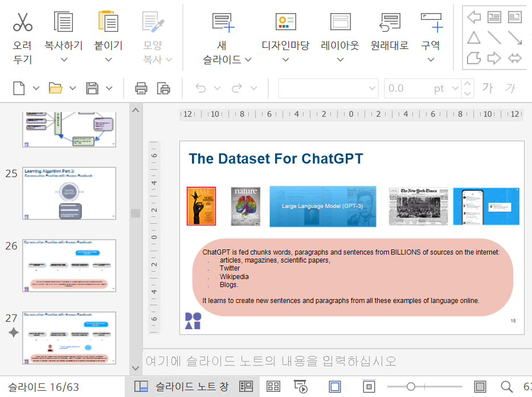Click the Italic (가) formatting button
The image size is (532, 397).
pyautogui.click(x=510, y=88)
